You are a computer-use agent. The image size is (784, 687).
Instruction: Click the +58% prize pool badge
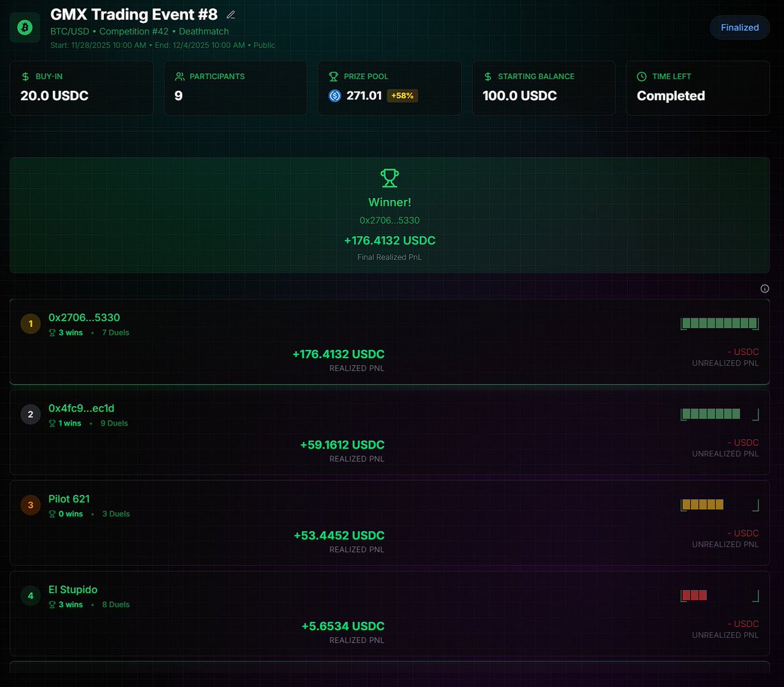(402, 95)
